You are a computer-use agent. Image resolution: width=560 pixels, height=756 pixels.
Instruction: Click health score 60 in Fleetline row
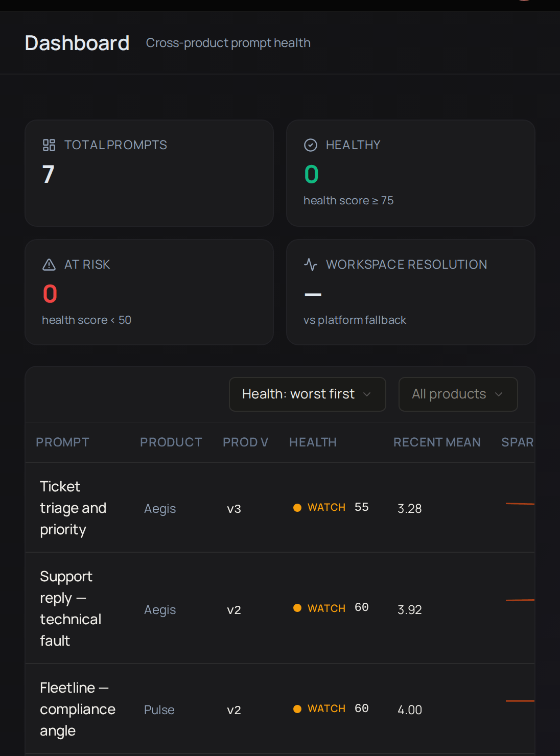coord(362,708)
